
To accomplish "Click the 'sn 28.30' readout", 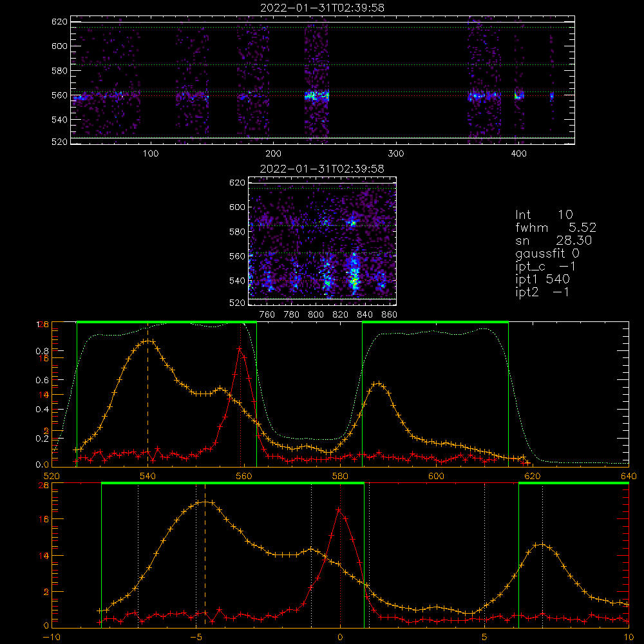I will (x=554, y=240).
